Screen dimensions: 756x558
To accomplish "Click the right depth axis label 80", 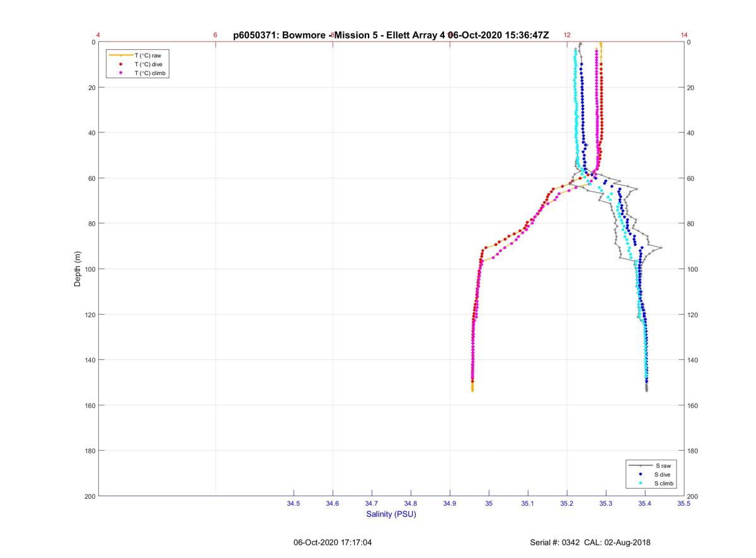I will 692,224.
